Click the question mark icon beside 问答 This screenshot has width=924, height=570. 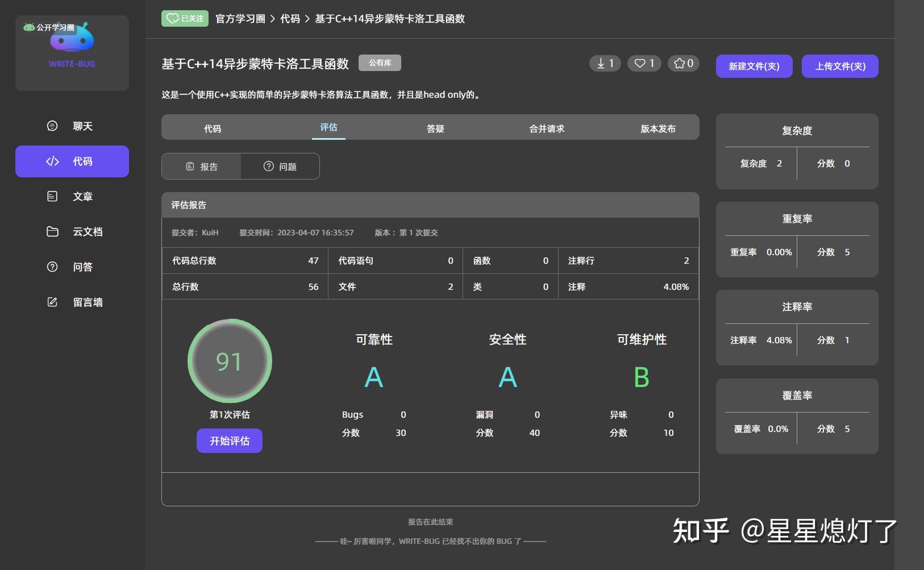(52, 267)
